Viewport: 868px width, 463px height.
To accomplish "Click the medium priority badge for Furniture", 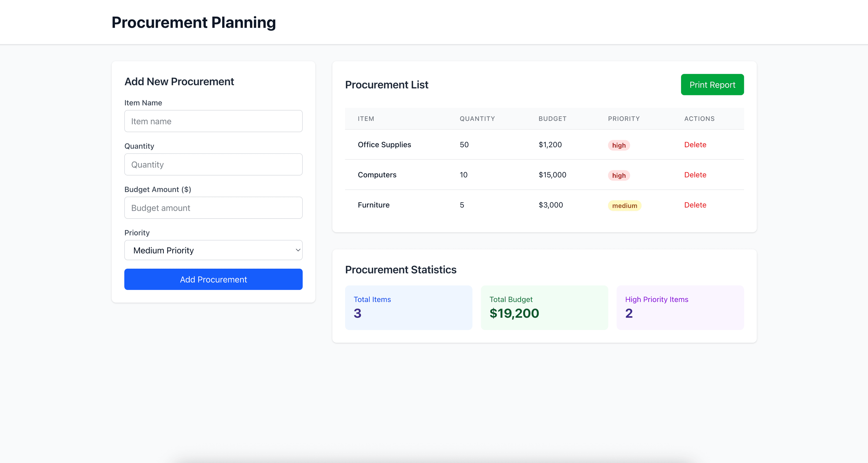I will click(x=624, y=206).
